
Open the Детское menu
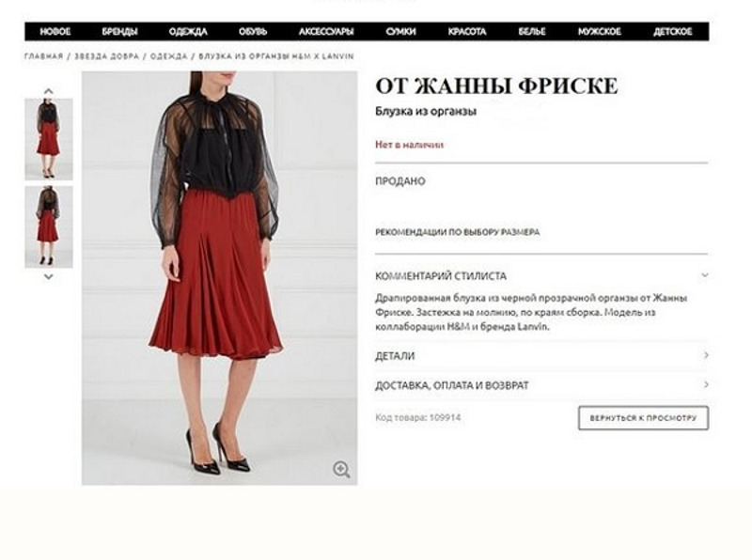click(x=672, y=32)
